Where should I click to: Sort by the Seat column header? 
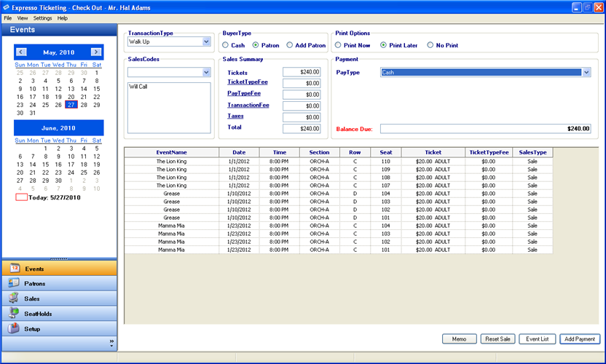pyautogui.click(x=386, y=152)
